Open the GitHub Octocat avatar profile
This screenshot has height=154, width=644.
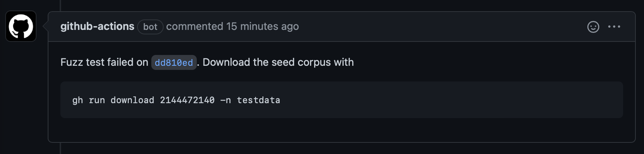[x=21, y=26]
